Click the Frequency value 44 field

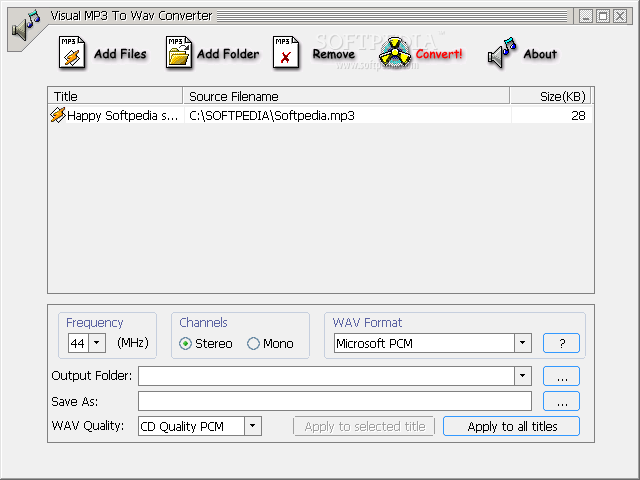click(x=78, y=343)
